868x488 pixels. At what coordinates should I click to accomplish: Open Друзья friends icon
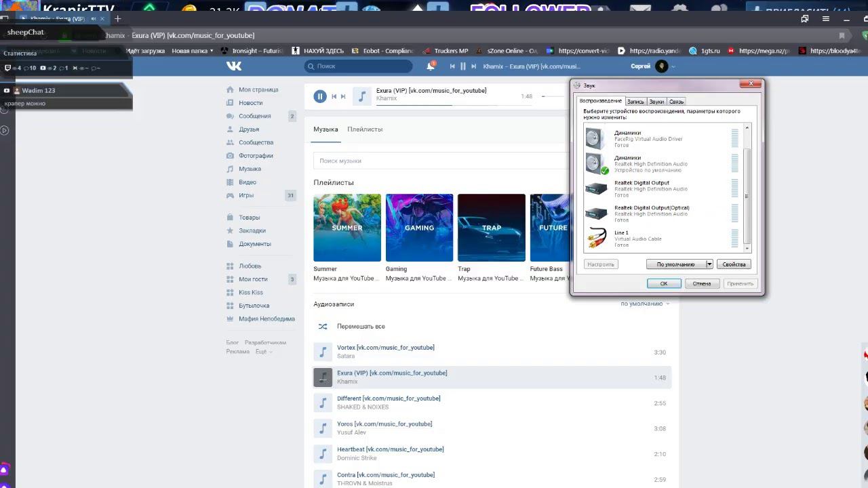[x=231, y=129]
